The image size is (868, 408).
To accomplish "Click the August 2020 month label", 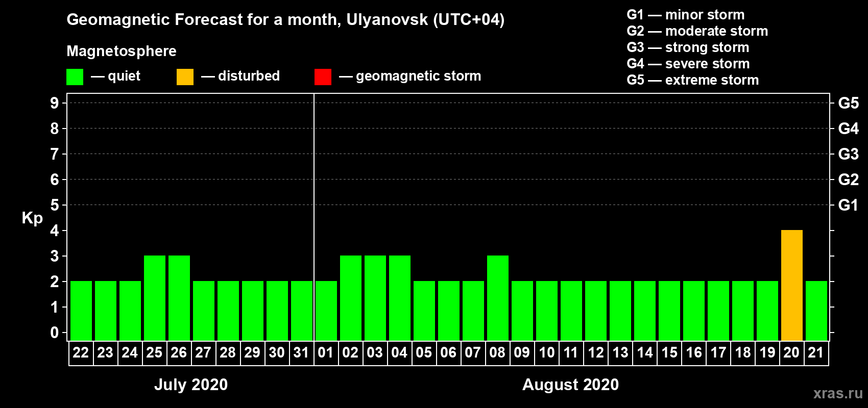I will (570, 385).
